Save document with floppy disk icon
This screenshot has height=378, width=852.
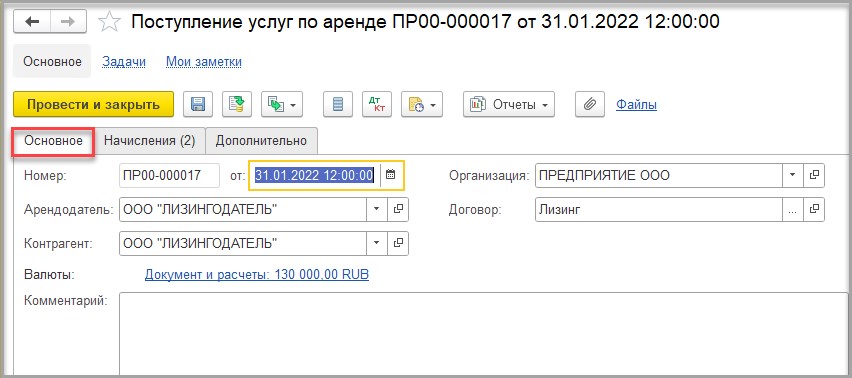198,104
